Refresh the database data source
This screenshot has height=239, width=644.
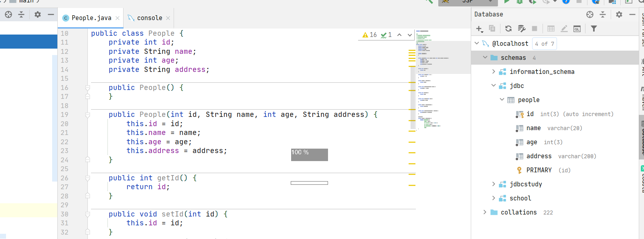click(x=508, y=29)
